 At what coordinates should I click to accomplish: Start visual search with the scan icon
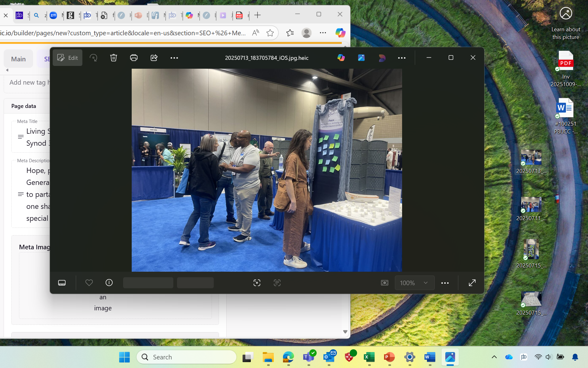pos(257,283)
